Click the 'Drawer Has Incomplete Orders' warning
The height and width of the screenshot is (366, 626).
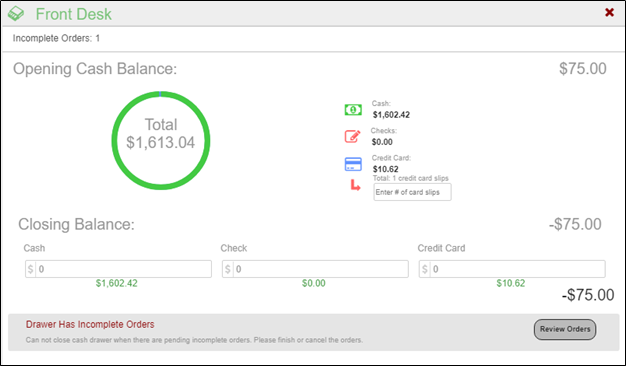(x=90, y=324)
